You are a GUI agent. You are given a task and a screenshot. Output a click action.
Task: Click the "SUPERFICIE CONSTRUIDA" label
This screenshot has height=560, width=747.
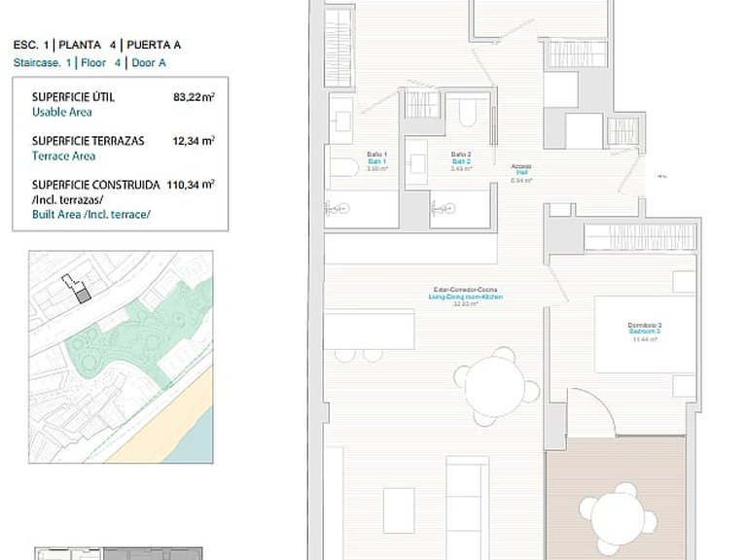click(95, 185)
